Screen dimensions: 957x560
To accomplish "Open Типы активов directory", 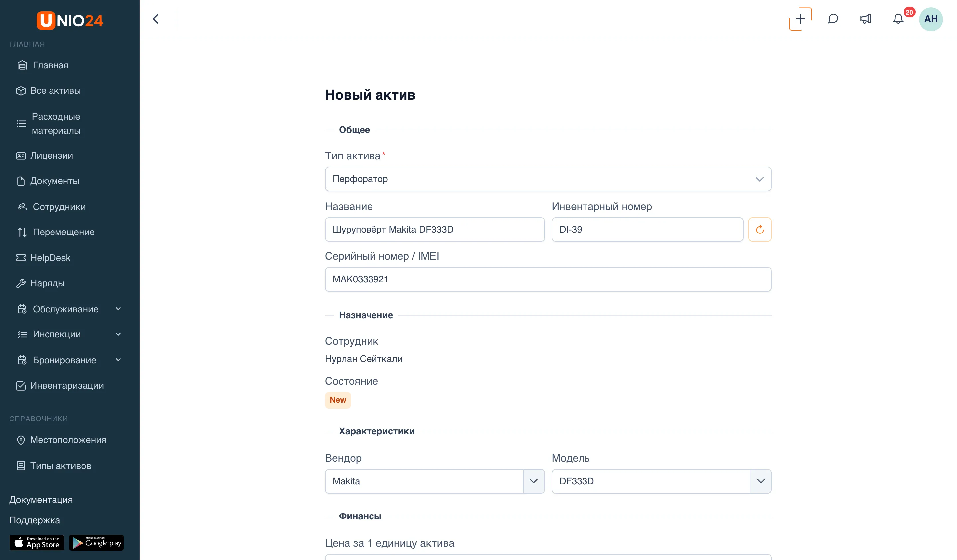I will [x=54, y=466].
